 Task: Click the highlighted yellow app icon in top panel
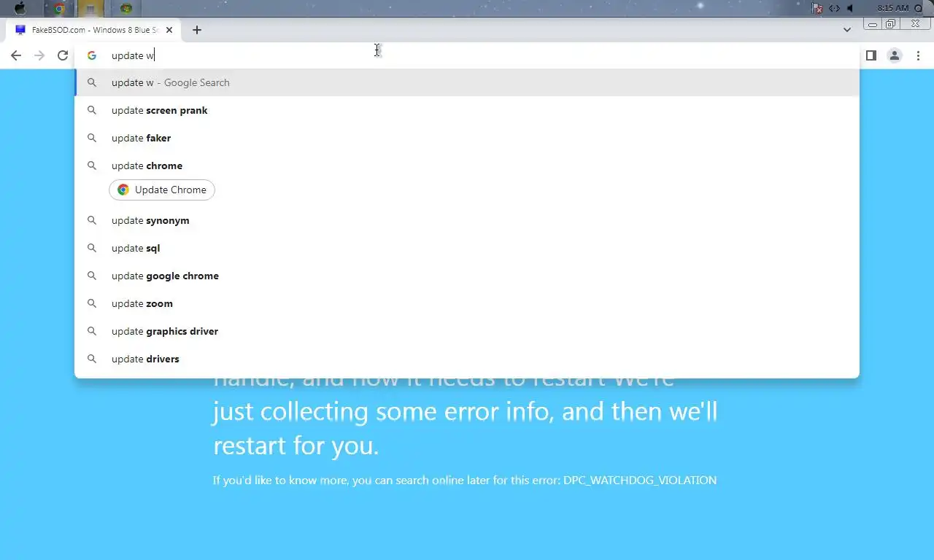pyautogui.click(x=91, y=9)
